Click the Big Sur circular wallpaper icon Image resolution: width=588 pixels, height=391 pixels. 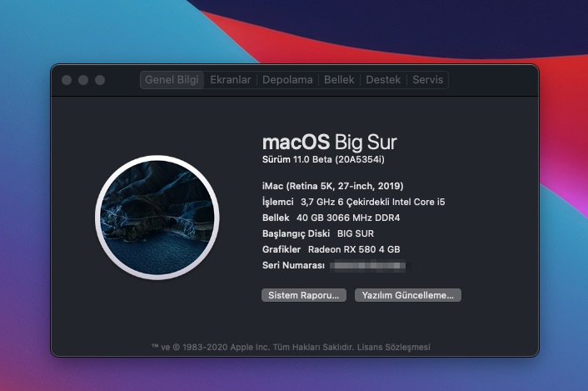pyautogui.click(x=157, y=216)
